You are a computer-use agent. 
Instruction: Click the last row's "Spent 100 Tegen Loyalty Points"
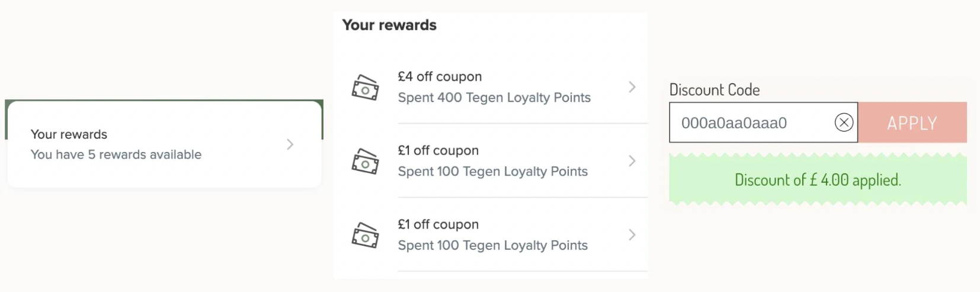tap(493, 245)
